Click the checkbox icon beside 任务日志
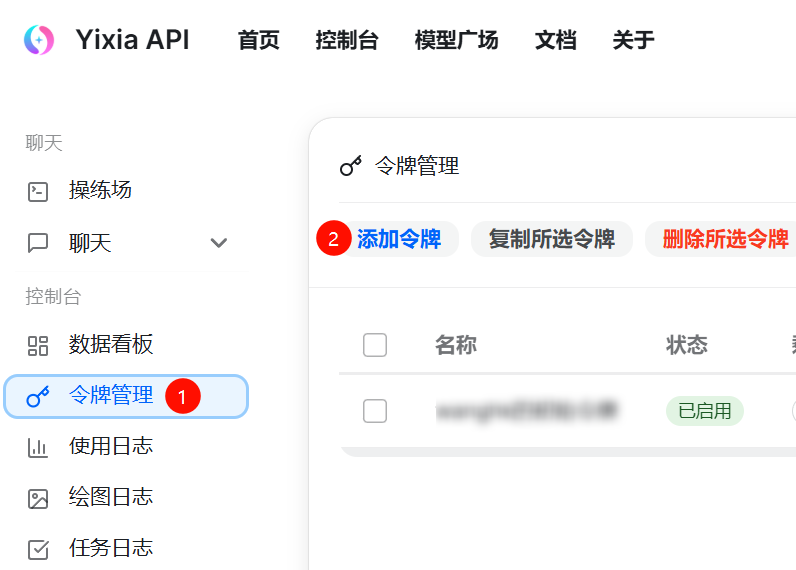 point(38,549)
